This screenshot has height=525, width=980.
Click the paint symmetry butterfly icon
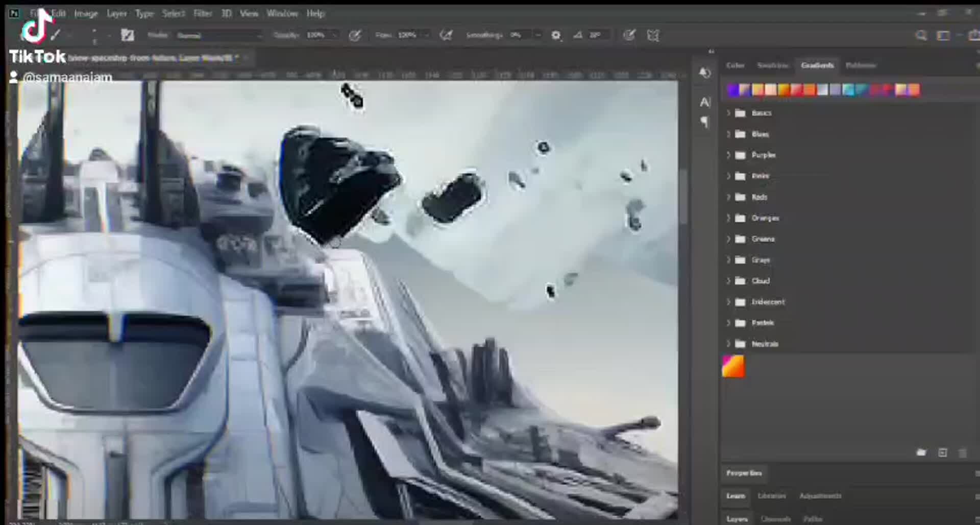point(654,35)
